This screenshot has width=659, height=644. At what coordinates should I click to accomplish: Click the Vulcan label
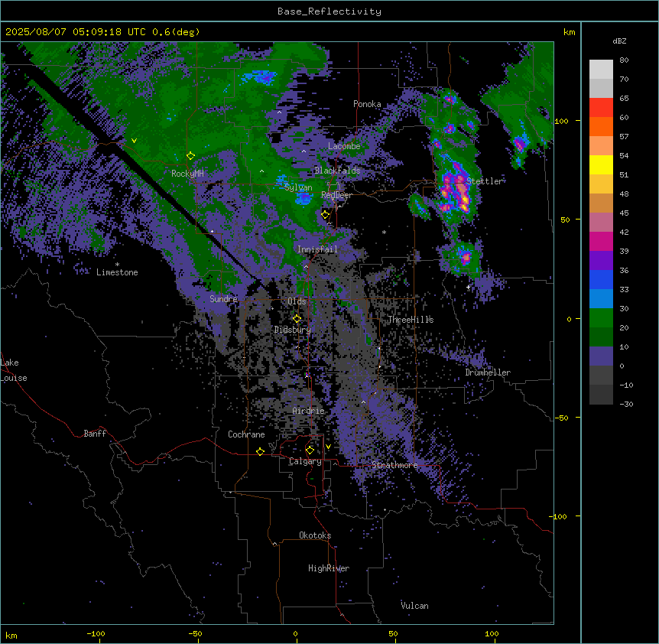point(414,606)
